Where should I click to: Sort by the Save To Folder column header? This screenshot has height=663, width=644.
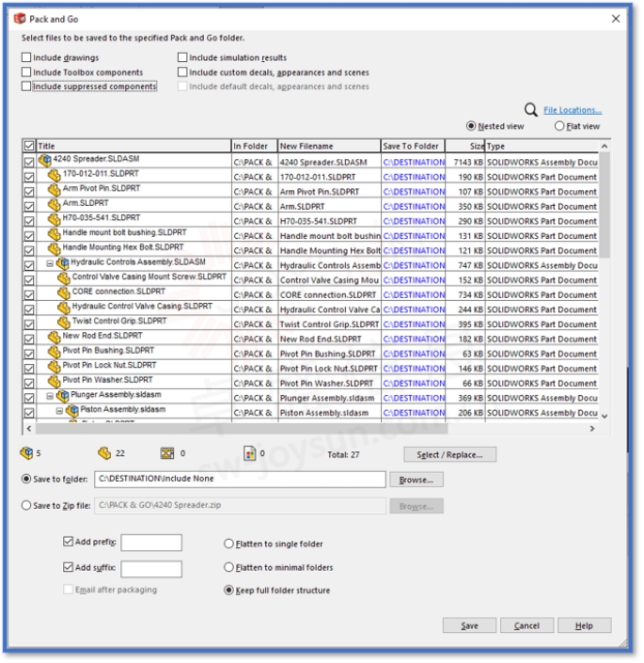coord(413,147)
